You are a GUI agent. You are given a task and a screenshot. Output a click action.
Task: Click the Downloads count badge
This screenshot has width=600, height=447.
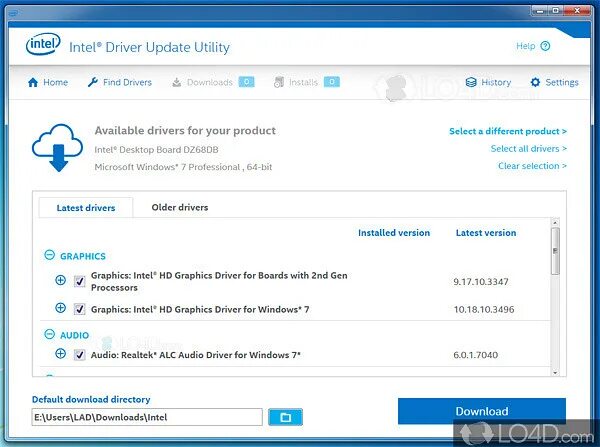tap(246, 82)
